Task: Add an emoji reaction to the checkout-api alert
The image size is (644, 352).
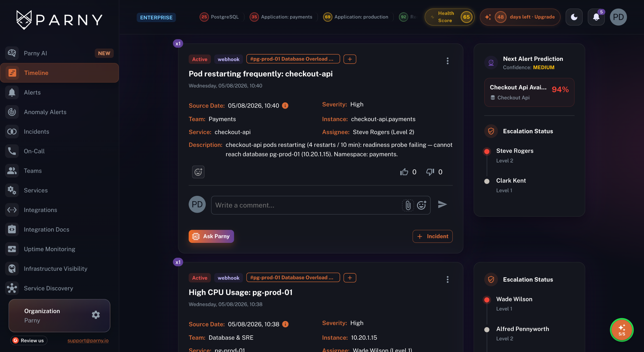Action: click(x=198, y=172)
